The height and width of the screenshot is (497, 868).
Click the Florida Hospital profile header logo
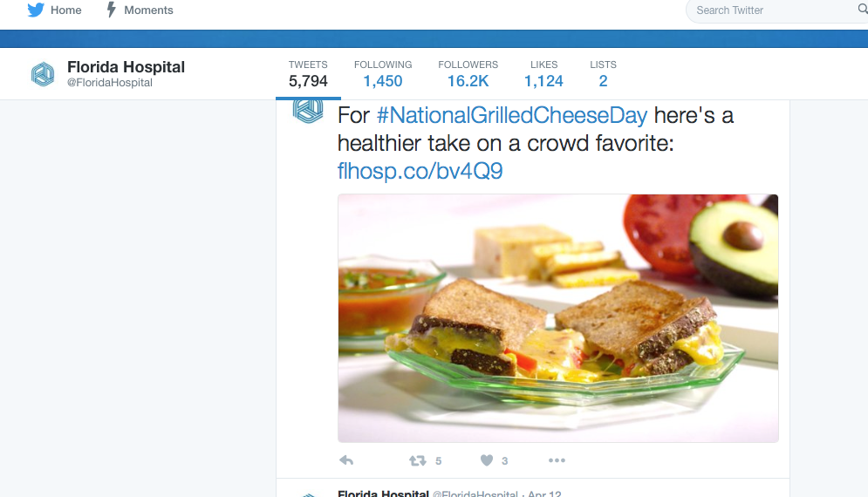point(43,74)
